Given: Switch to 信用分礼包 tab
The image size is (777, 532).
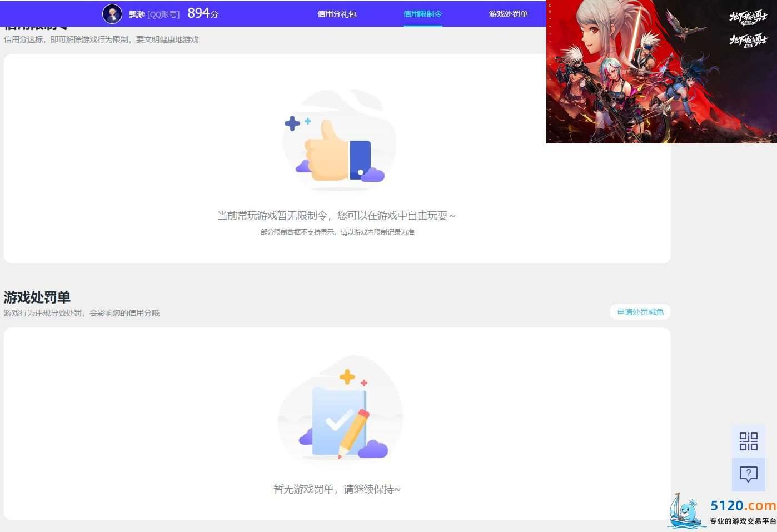Looking at the screenshot, I should (337, 14).
